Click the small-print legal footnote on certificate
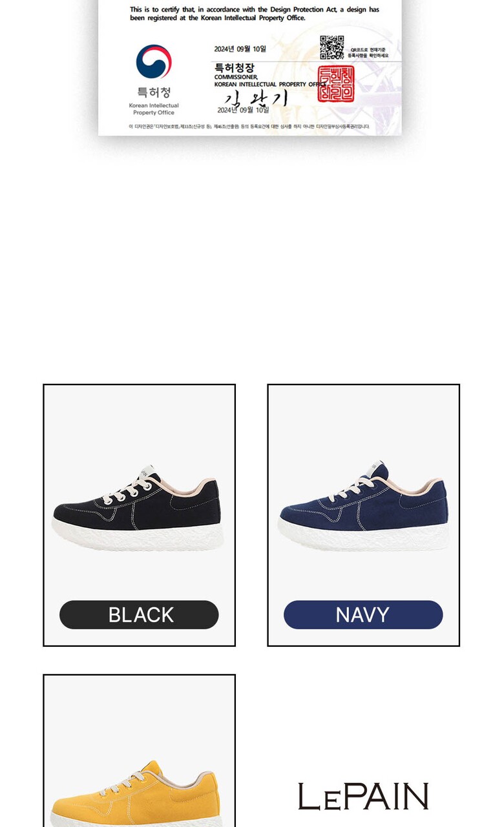 249,127
